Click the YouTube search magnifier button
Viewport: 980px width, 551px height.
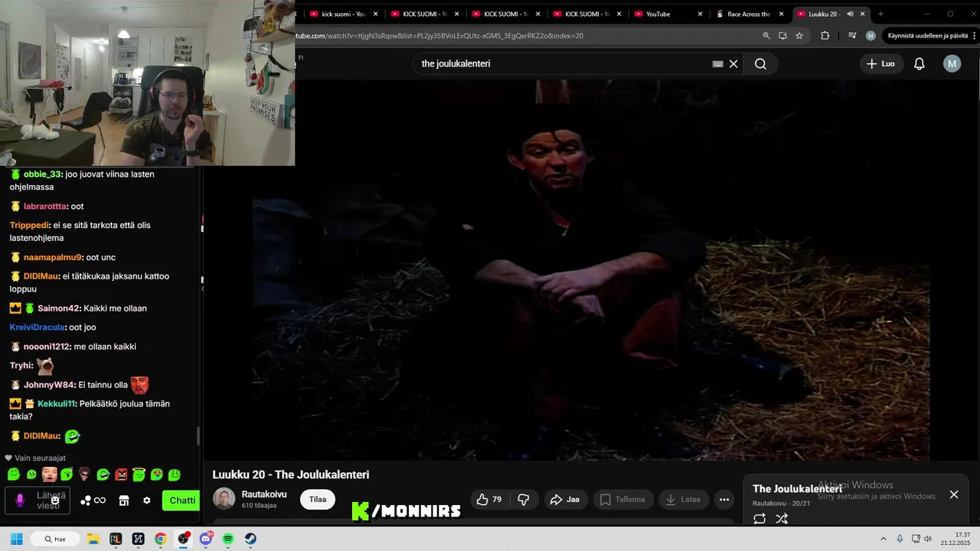click(x=760, y=64)
